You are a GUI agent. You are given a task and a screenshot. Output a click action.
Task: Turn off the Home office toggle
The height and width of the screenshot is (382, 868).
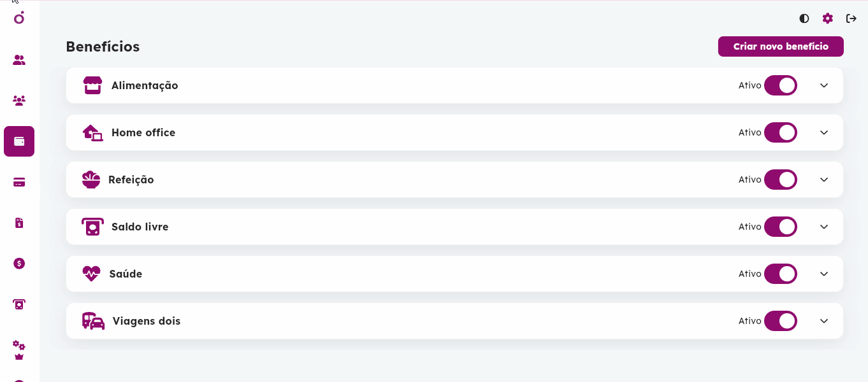781,132
